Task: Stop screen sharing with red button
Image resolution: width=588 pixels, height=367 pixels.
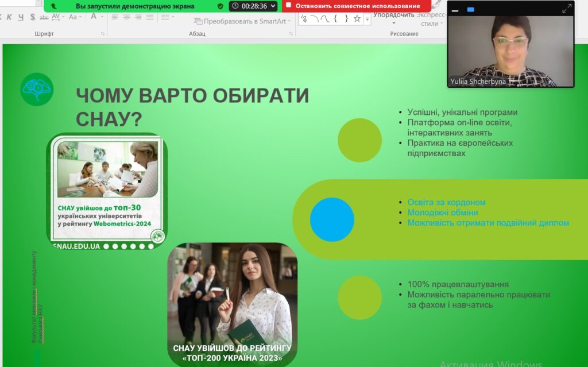Action: pos(357,6)
